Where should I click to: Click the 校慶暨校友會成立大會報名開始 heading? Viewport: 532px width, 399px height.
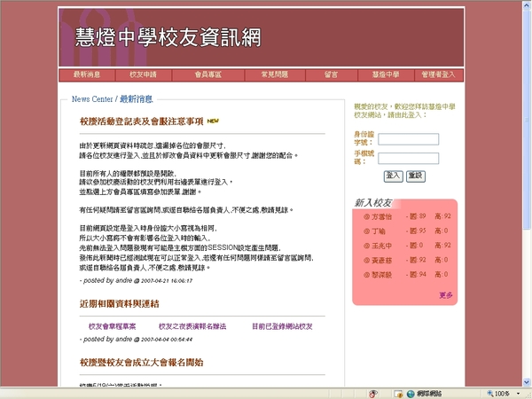pos(142,363)
